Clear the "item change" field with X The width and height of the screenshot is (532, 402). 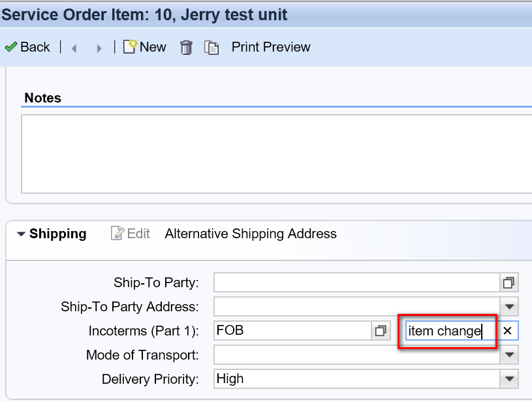(x=507, y=331)
